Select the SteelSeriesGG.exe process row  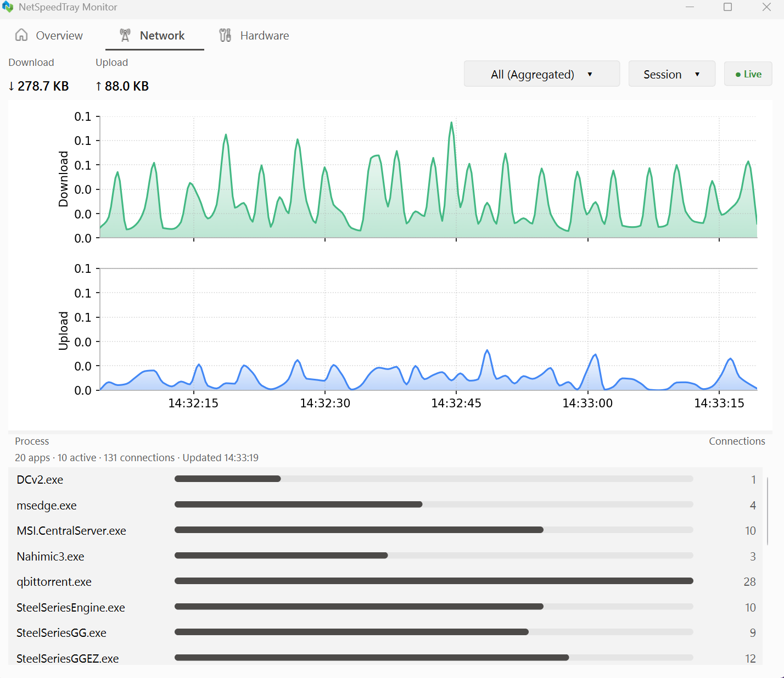(387, 632)
